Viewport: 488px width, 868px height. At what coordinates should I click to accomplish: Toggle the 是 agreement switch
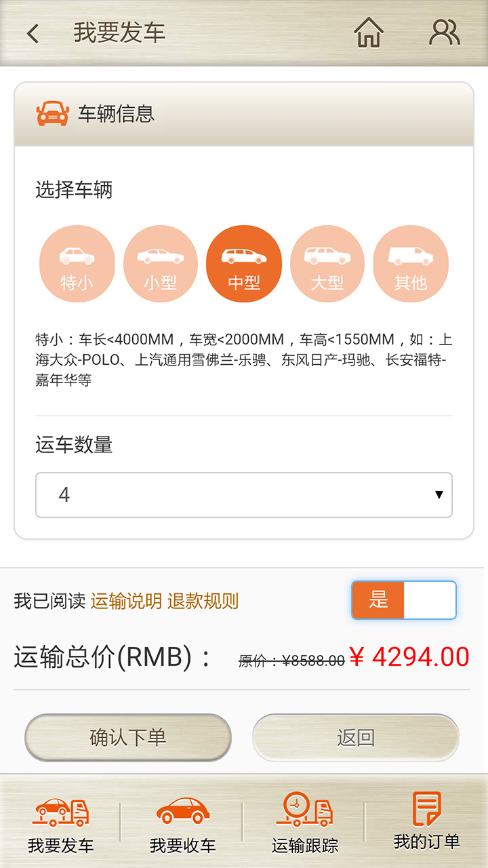click(x=404, y=600)
